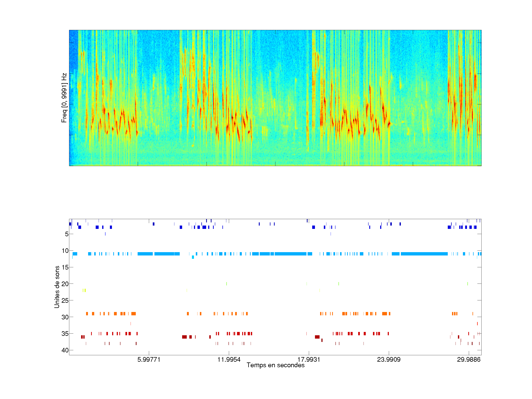Click the dark blue block at spectrogram top-left corner

74,49
